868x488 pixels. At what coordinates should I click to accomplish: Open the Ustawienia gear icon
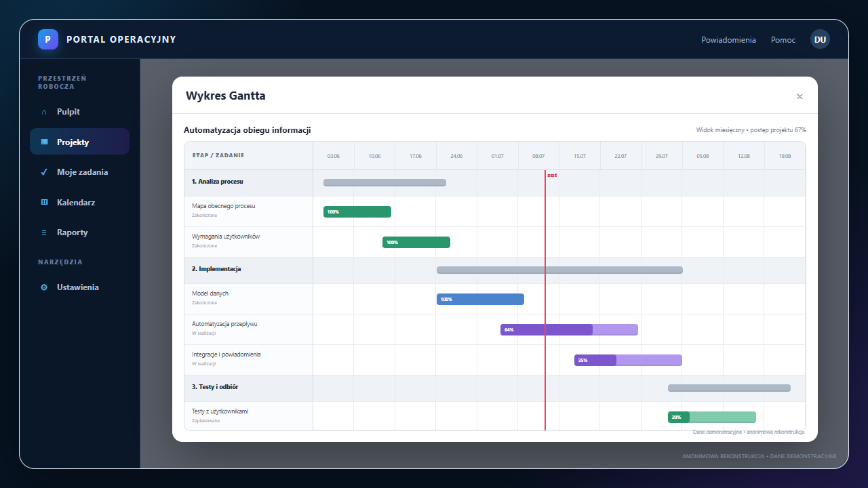point(44,287)
